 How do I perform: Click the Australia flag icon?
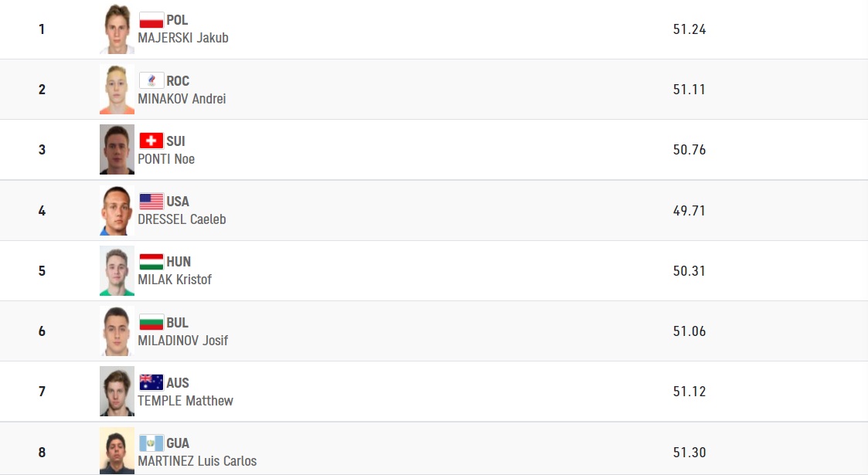tap(151, 382)
